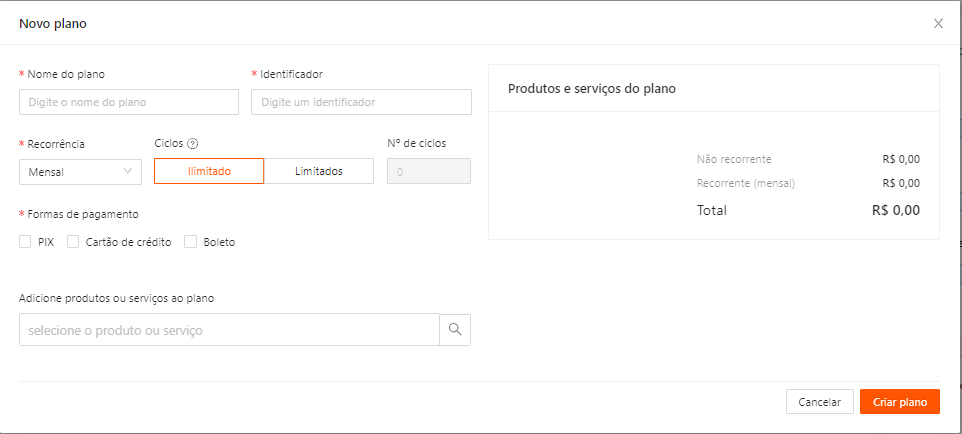Click the Total R$ 0,00 amount
Screen dimensions: 962x434
pyautogui.click(x=895, y=210)
